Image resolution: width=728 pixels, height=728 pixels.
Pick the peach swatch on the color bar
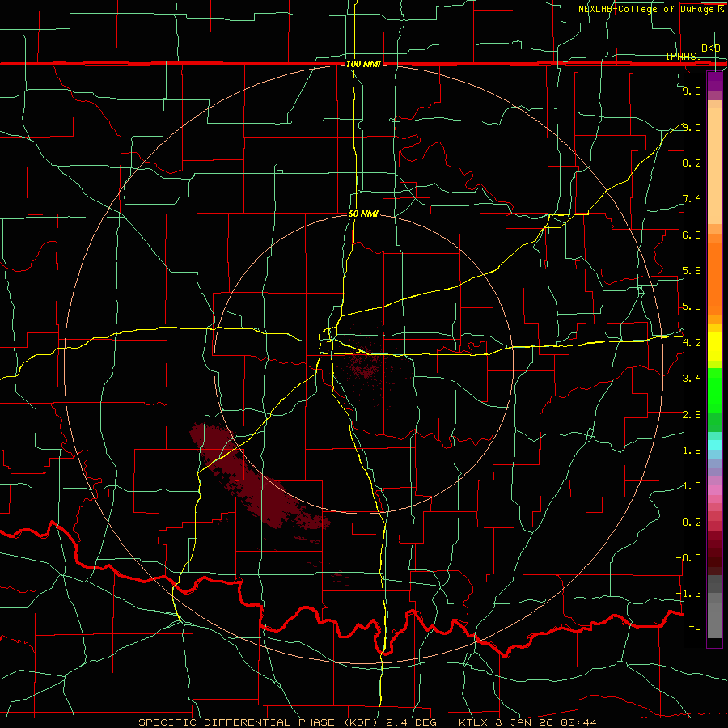pyautogui.click(x=714, y=167)
